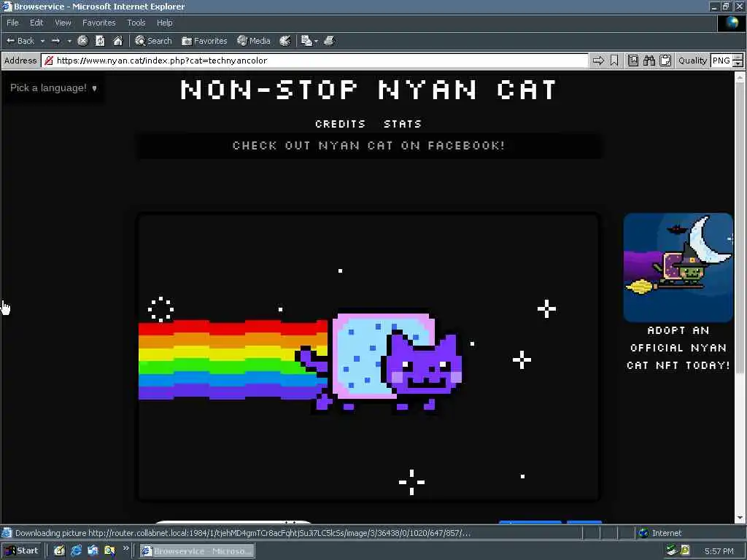Follow the CREDITS link
Screen dimensions: 747x560
click(x=340, y=124)
